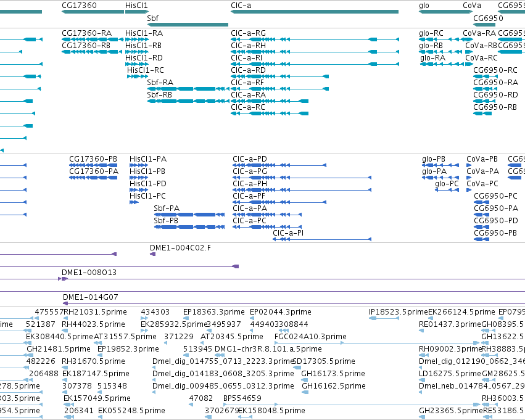Open the CG6950-PC protein label

(495, 196)
